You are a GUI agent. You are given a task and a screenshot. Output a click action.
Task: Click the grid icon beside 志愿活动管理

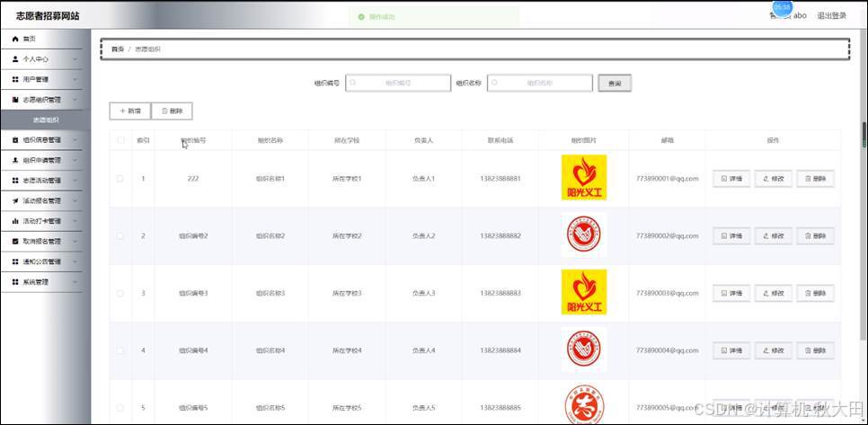[15, 181]
